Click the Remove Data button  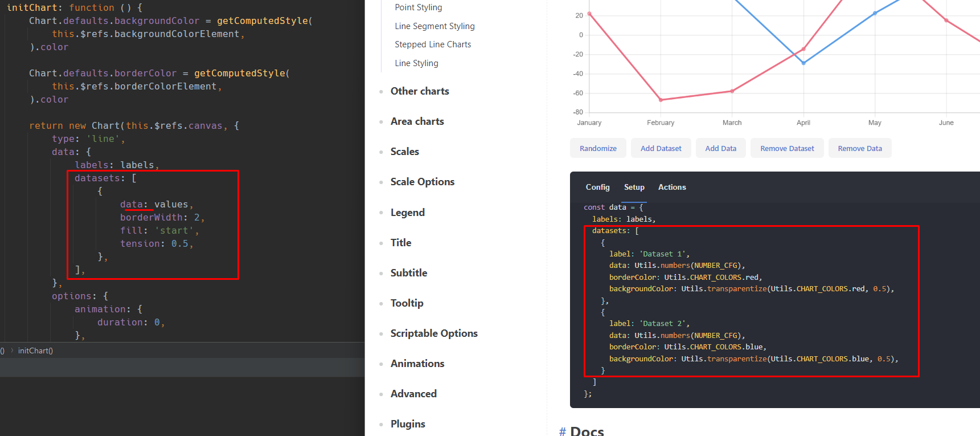click(x=860, y=148)
